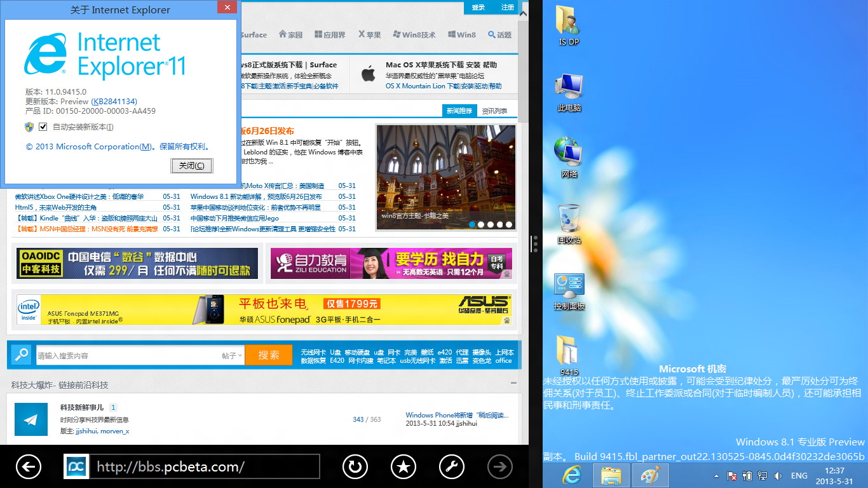This screenshot has width=868, height=488.
Task: Click network tray icon
Action: (x=762, y=476)
